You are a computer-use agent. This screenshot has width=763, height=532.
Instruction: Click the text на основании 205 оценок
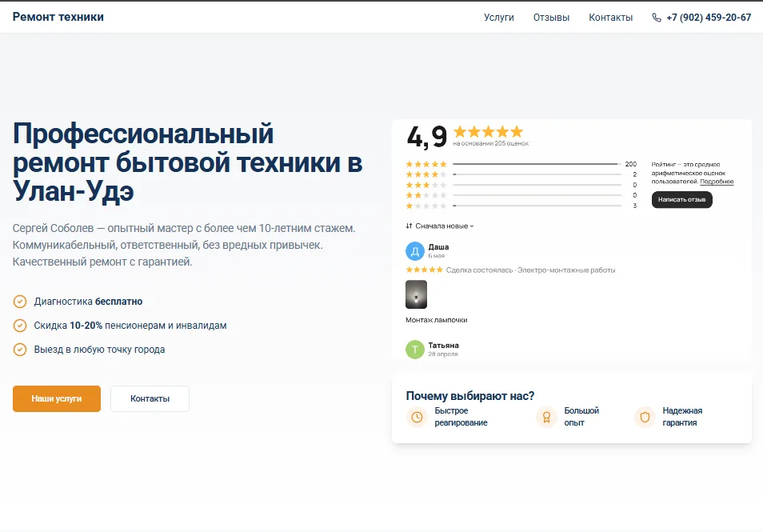tap(490, 143)
